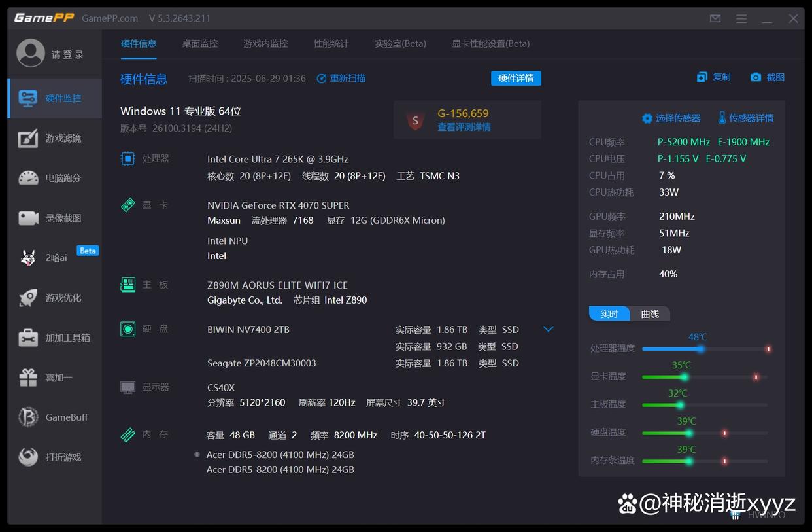Click the red S score badge
The width and height of the screenshot is (812, 532).
(x=415, y=120)
